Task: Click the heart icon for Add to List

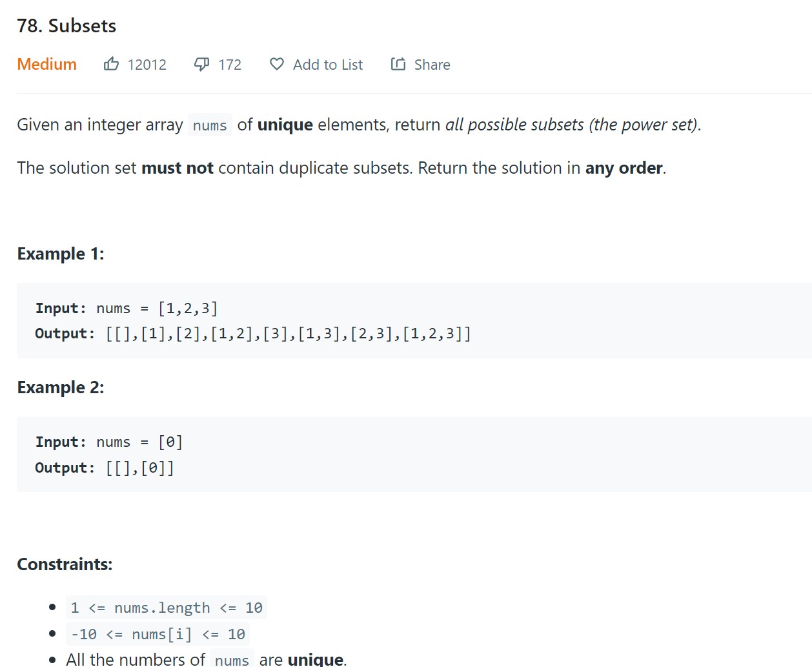Action: pos(277,64)
